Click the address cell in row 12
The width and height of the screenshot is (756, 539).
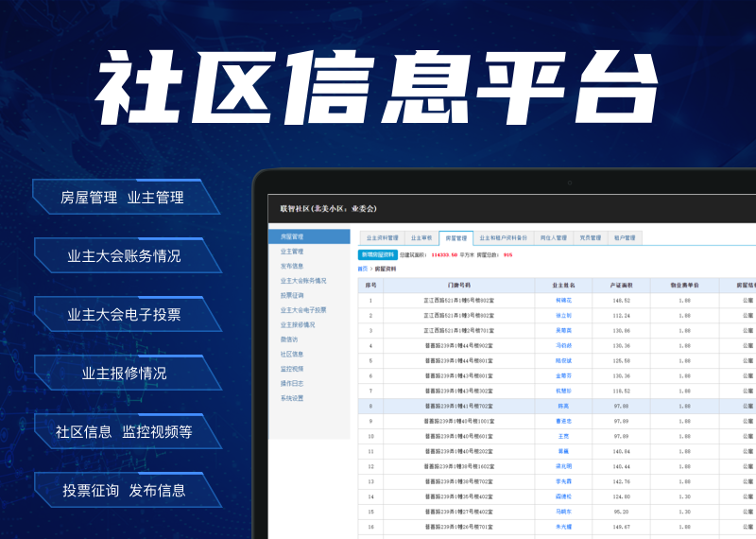click(x=458, y=466)
